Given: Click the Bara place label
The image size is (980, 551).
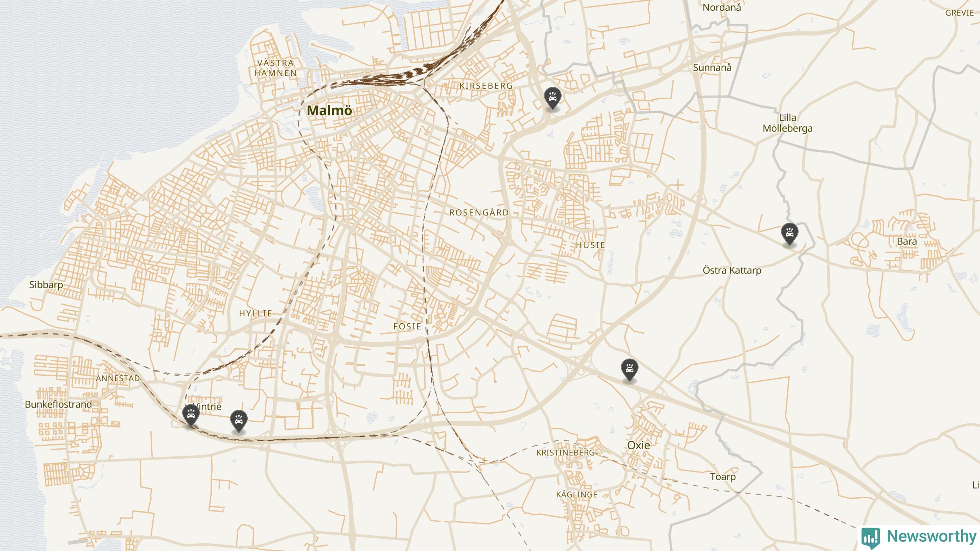Looking at the screenshot, I should (x=907, y=241).
